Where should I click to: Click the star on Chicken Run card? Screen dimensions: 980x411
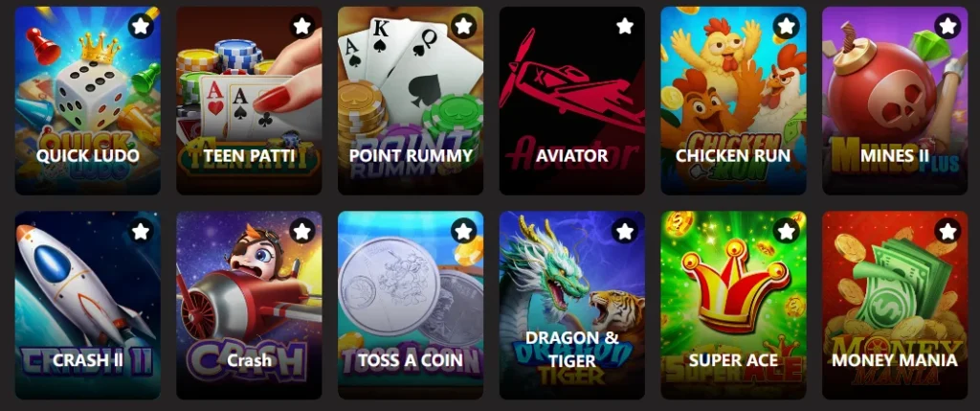[787, 26]
